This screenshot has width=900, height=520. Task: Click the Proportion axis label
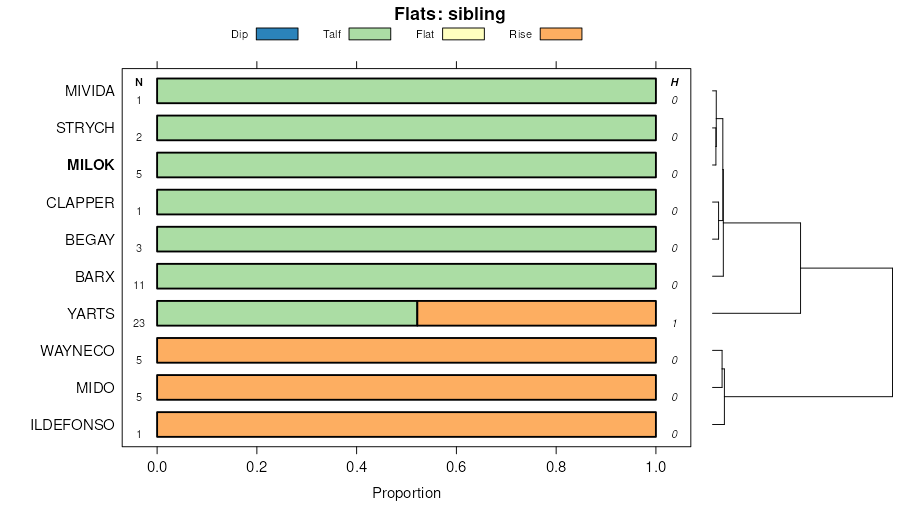(x=406, y=493)
